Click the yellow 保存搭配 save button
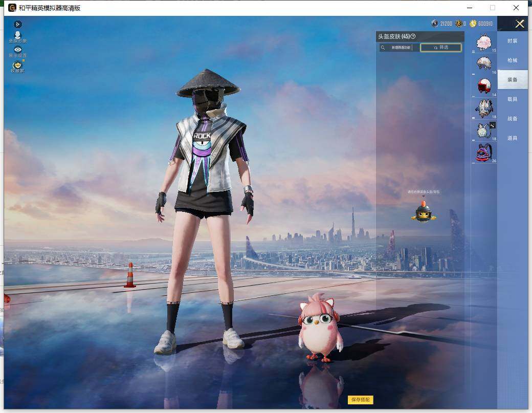Image resolution: width=532 pixels, height=413 pixels. click(360, 400)
